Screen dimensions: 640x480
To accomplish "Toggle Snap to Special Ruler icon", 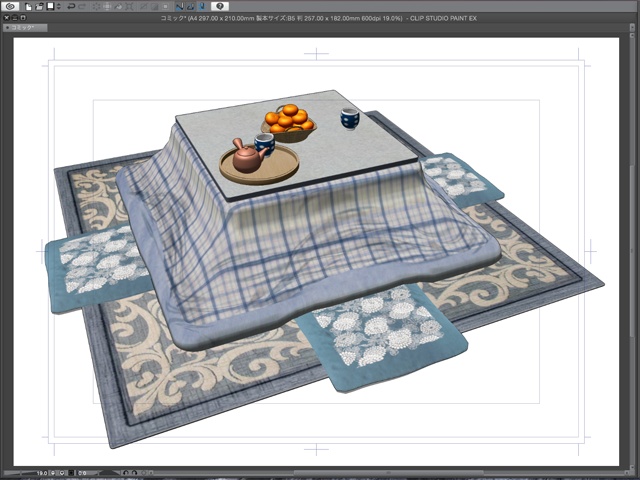I will point(190,7).
